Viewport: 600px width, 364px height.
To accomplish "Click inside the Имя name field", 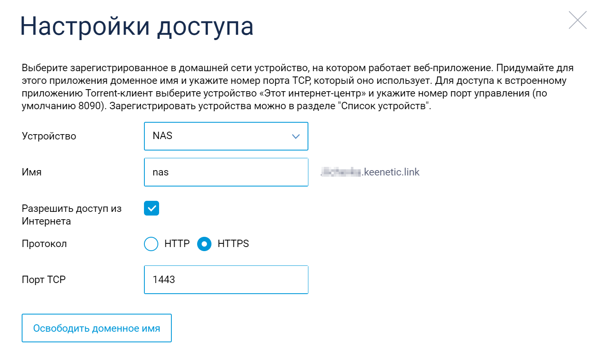I will point(226,172).
